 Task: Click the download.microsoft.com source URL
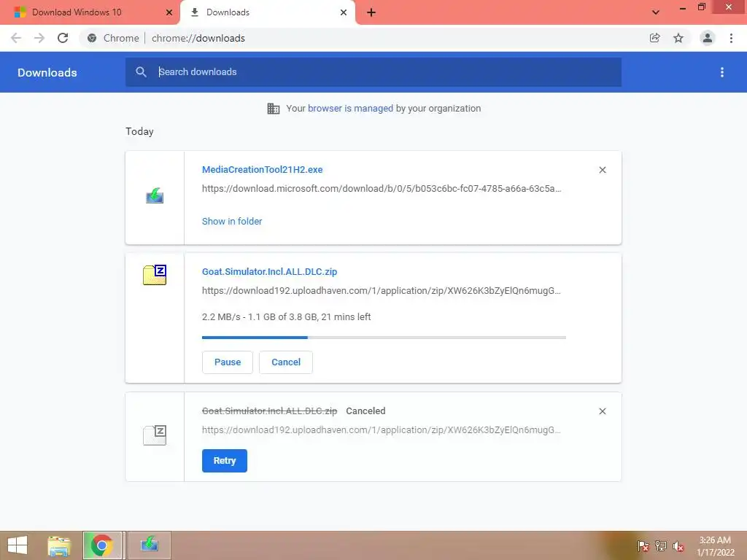pos(382,189)
